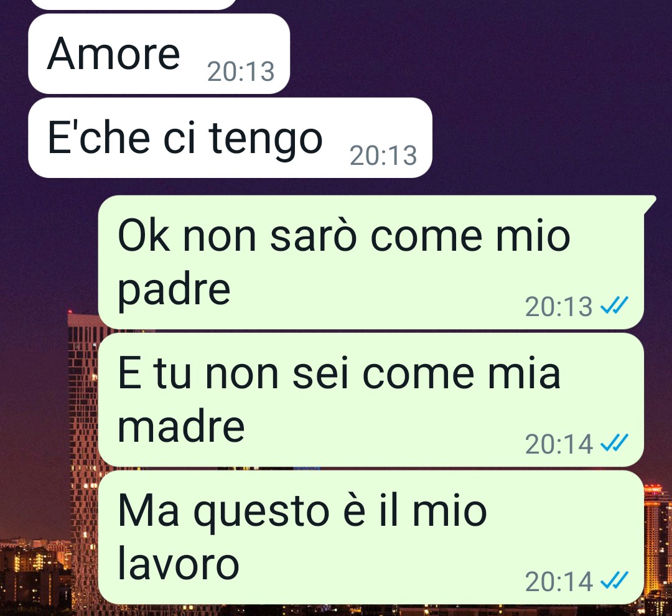672x616 pixels.
Task: Click the read-receipt double check on "padre" message
Action: pos(614,306)
